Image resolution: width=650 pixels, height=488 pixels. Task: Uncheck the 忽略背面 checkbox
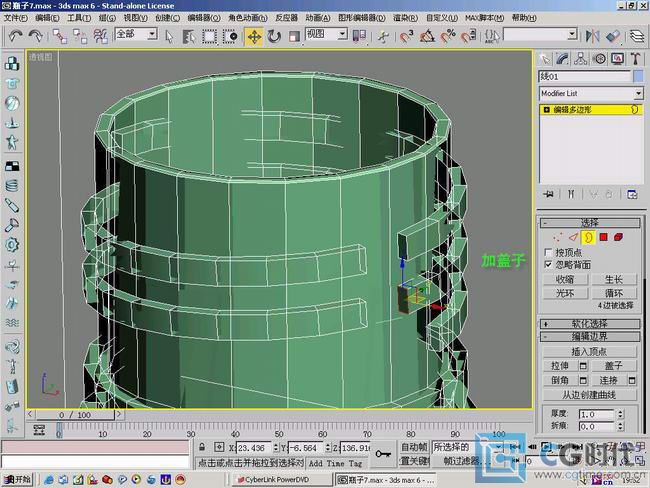tap(547, 265)
